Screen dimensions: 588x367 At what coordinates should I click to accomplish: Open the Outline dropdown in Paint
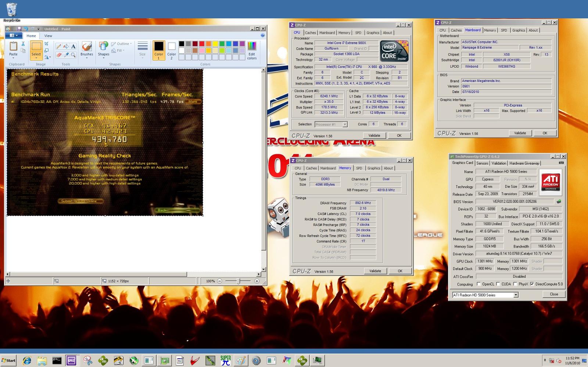[121, 44]
